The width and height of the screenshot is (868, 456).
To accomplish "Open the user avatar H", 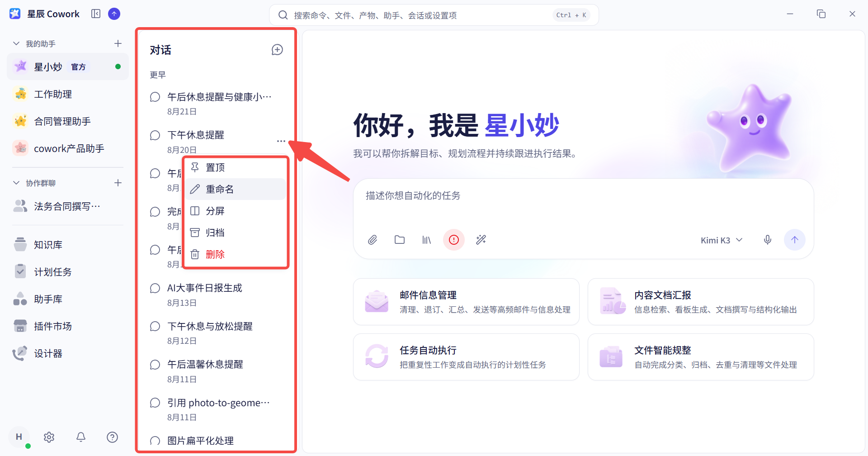I will (19, 437).
